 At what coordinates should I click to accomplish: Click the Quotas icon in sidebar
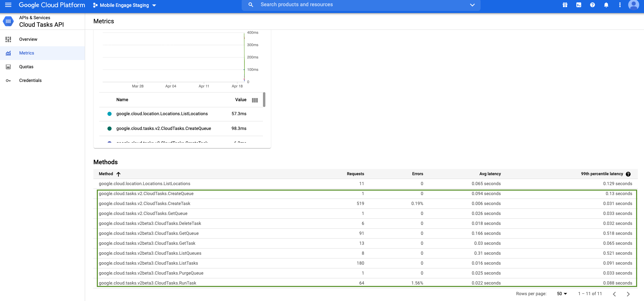click(8, 67)
